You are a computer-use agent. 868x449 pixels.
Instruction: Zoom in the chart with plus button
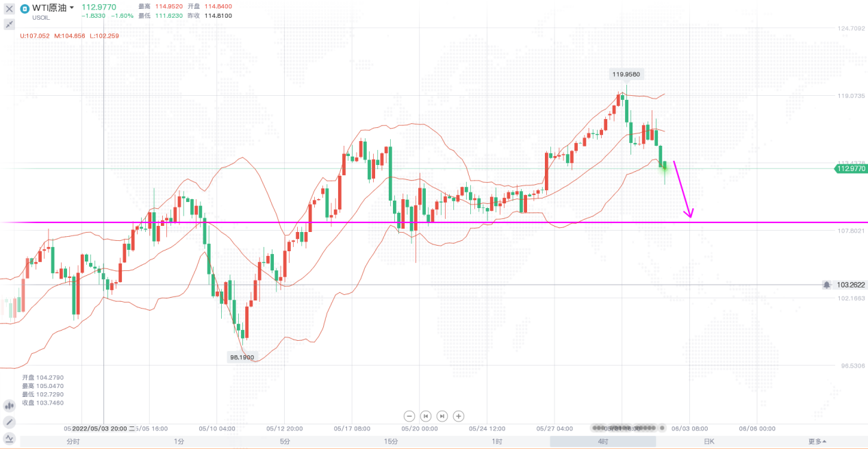459,415
